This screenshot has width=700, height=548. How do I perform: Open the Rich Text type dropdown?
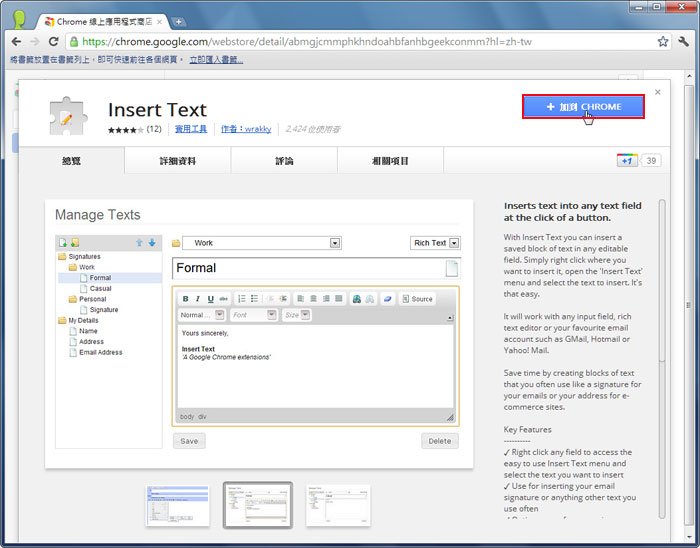435,243
